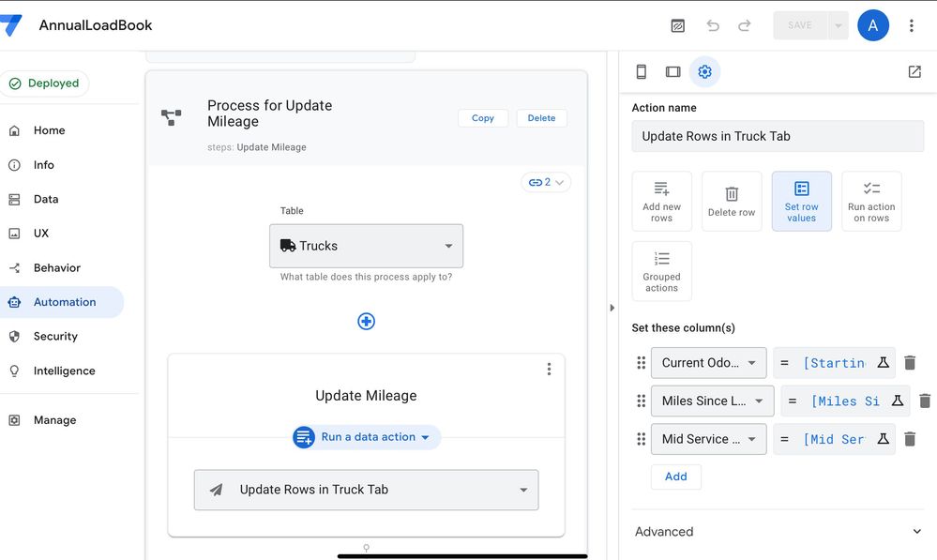Open the Manage section
This screenshot has height=560, width=937.
pos(55,420)
